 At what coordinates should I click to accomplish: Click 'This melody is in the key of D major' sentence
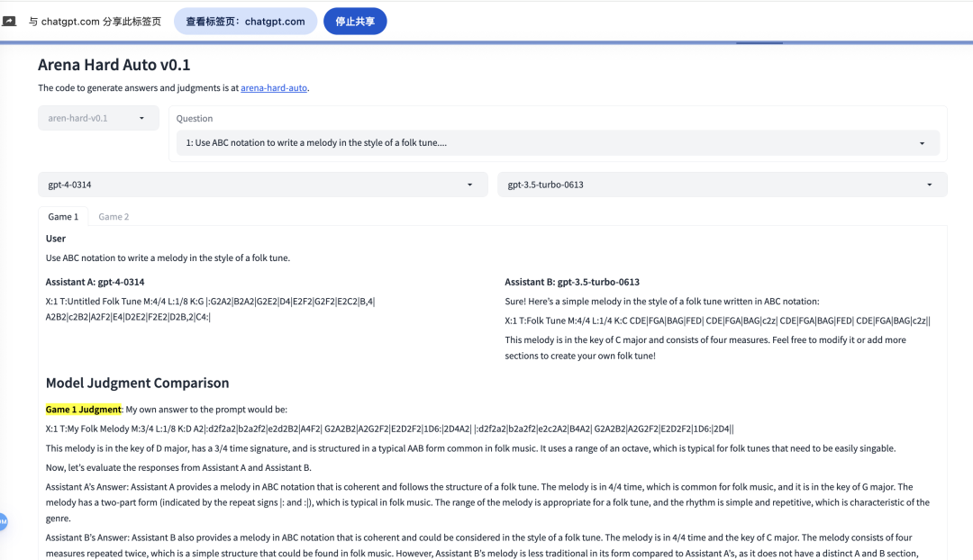pos(470,448)
